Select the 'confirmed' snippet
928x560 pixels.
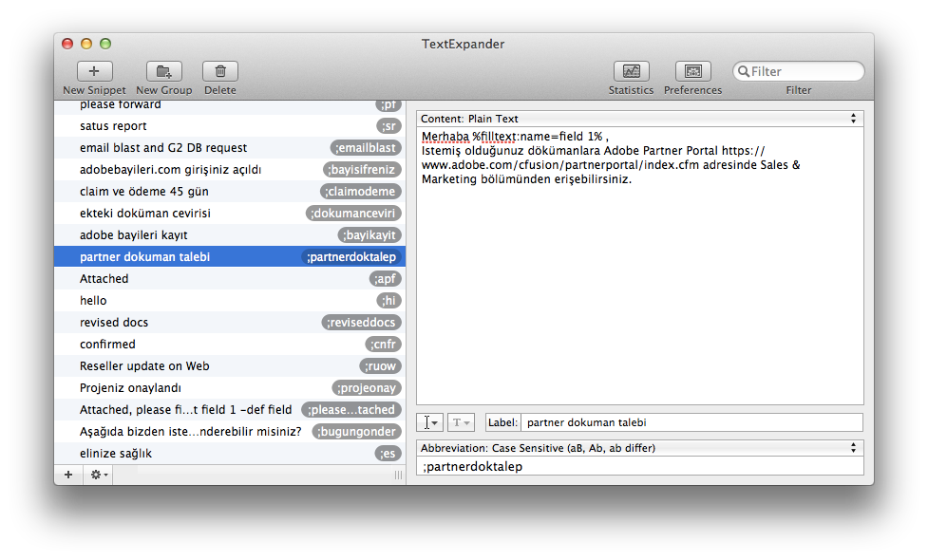pyautogui.click(x=230, y=345)
